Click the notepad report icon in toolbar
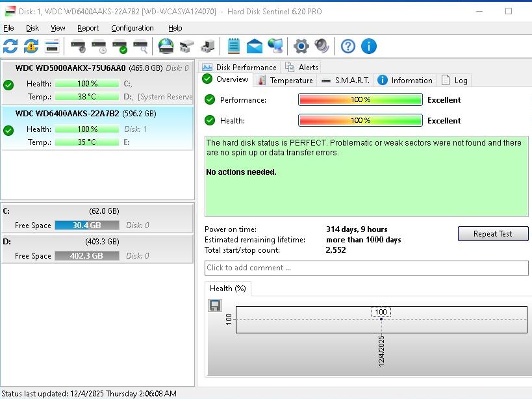 click(234, 46)
